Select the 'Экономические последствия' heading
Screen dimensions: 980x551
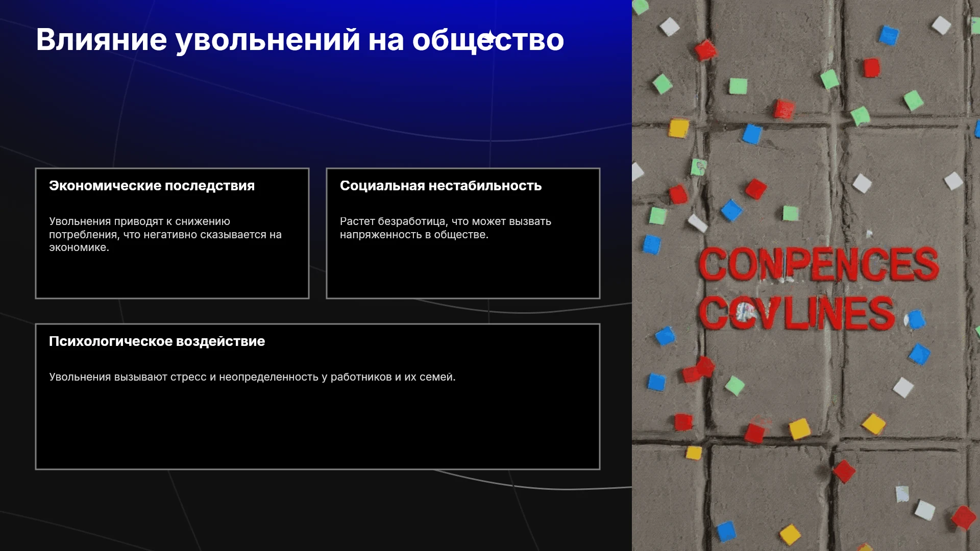click(x=152, y=186)
